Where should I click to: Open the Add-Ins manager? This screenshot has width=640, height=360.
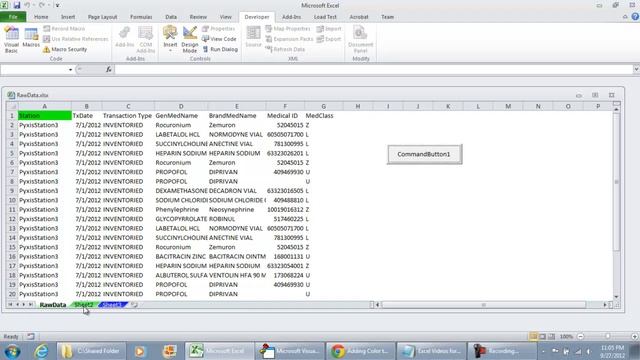[124, 38]
